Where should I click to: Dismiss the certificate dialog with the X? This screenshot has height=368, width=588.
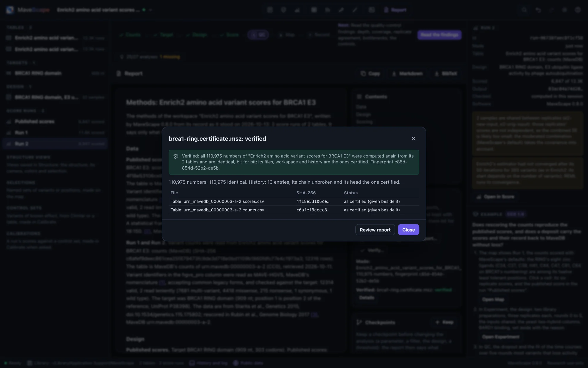413,139
